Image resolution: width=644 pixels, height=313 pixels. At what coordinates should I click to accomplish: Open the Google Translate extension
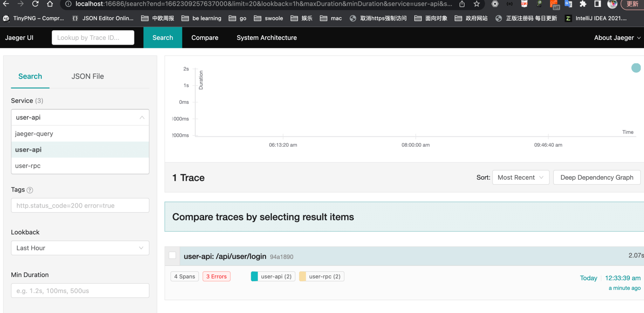pyautogui.click(x=568, y=4)
